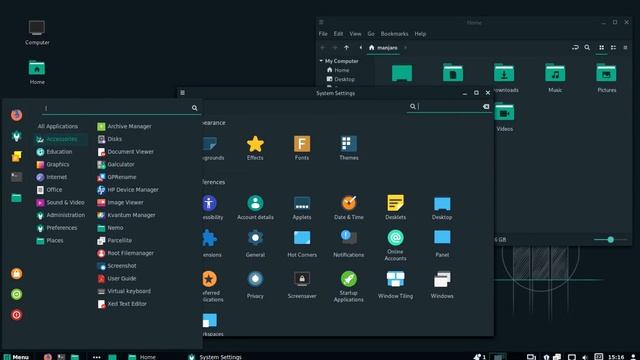Select Home in file manager sidebar
Viewport: 640px width, 360px height.
pyautogui.click(x=338, y=70)
